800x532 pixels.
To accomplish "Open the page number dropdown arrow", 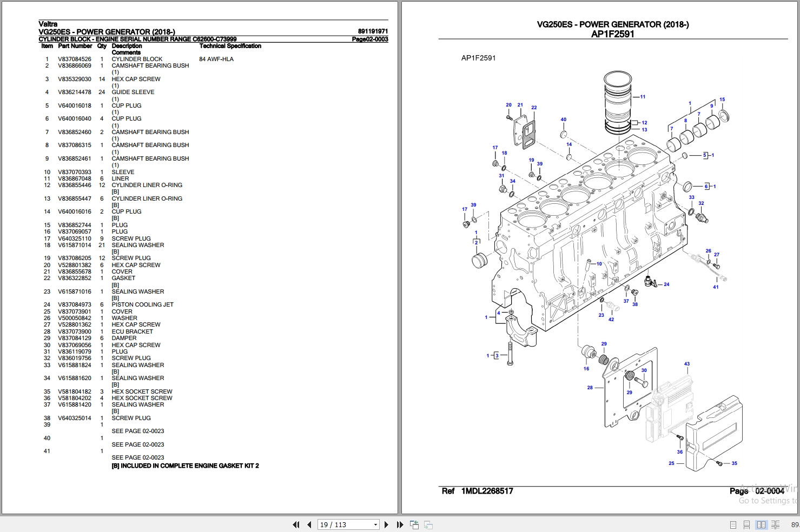I will [375, 524].
